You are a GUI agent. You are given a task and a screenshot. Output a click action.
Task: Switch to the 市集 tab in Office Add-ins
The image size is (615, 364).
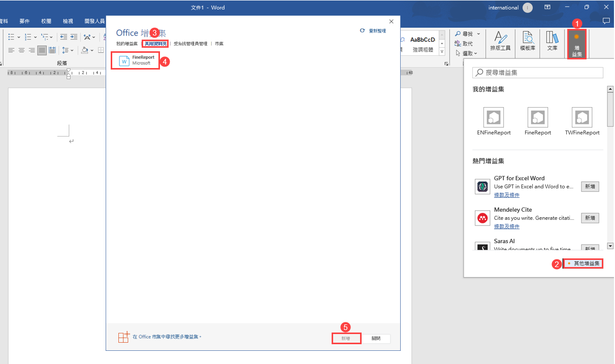point(219,44)
